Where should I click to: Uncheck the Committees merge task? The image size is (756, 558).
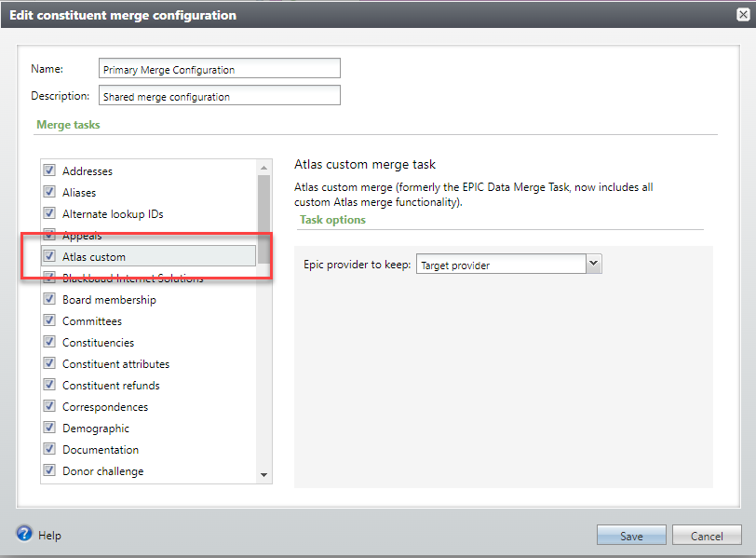click(x=49, y=321)
